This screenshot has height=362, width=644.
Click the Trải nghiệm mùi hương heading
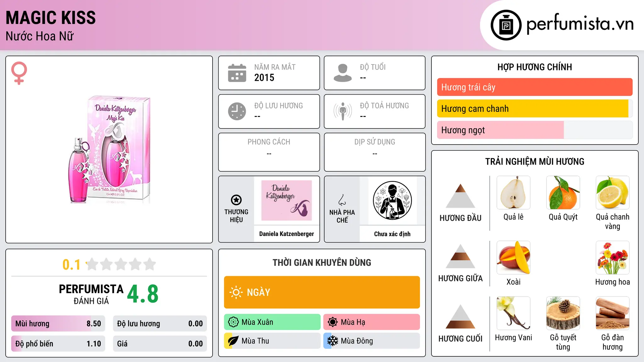pyautogui.click(x=535, y=162)
